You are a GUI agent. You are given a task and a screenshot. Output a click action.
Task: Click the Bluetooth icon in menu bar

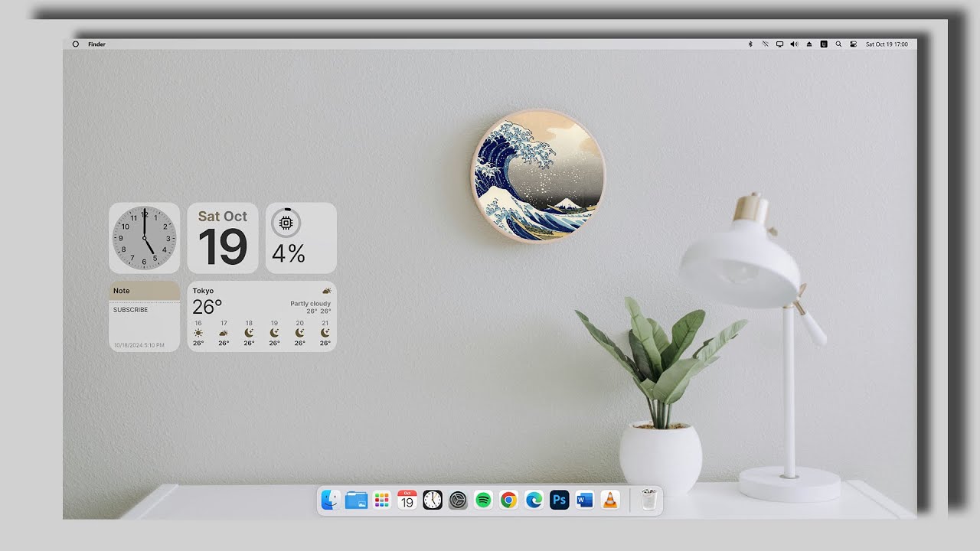[x=750, y=44]
